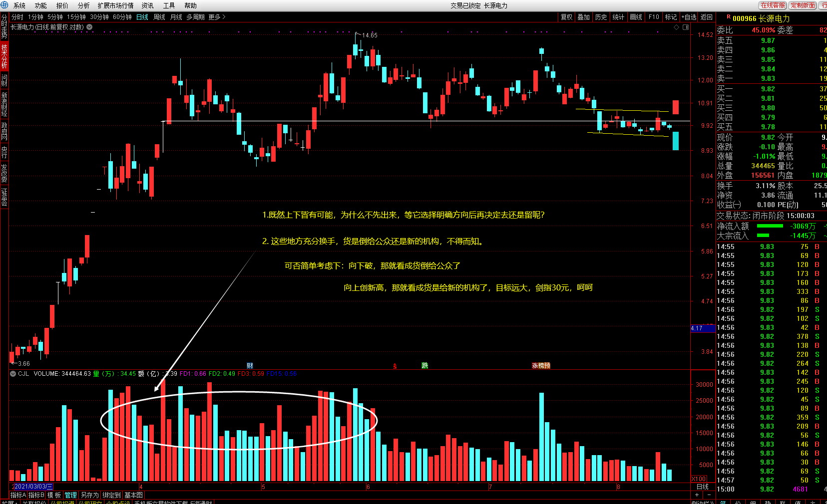Click the 叠加 toolbar button
The width and height of the screenshot is (827, 504).
pyautogui.click(x=584, y=17)
